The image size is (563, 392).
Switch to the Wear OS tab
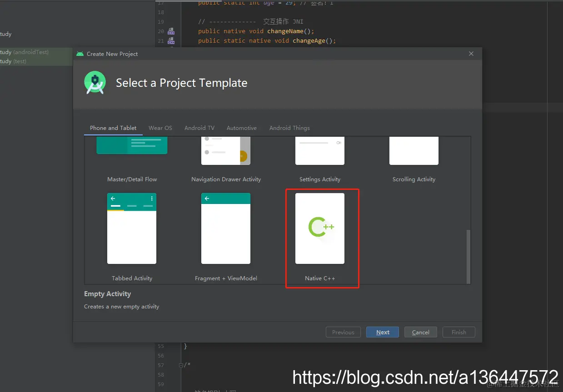coord(160,128)
